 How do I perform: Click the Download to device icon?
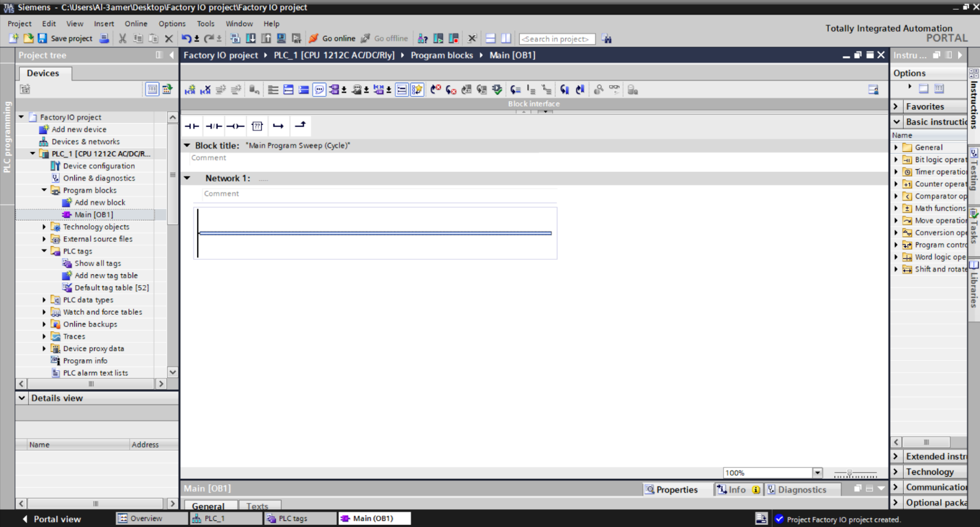(251, 38)
